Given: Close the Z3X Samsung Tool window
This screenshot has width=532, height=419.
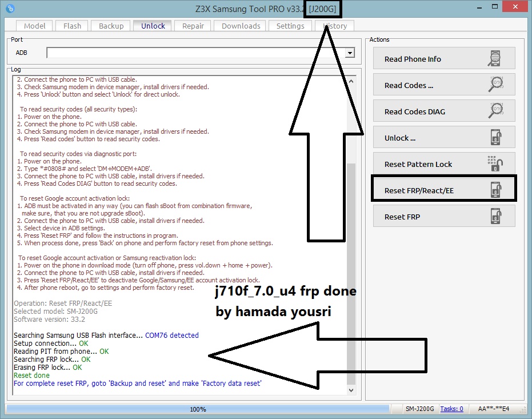Looking at the screenshot, I should 515,7.
